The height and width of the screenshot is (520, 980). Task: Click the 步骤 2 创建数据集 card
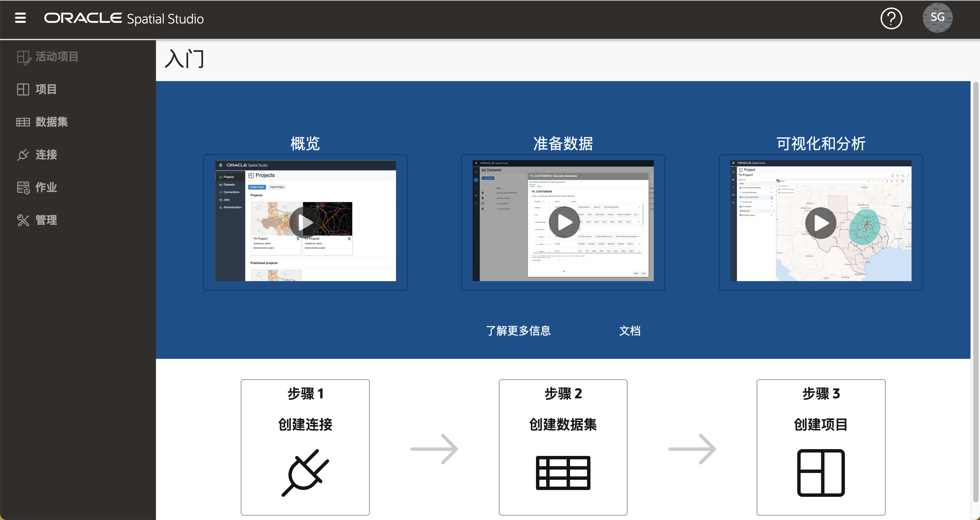click(x=563, y=447)
